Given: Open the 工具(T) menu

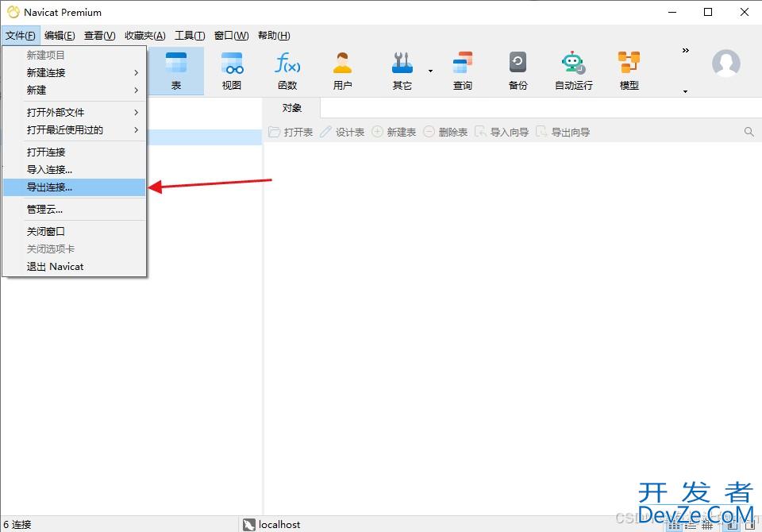Looking at the screenshot, I should click(x=190, y=36).
